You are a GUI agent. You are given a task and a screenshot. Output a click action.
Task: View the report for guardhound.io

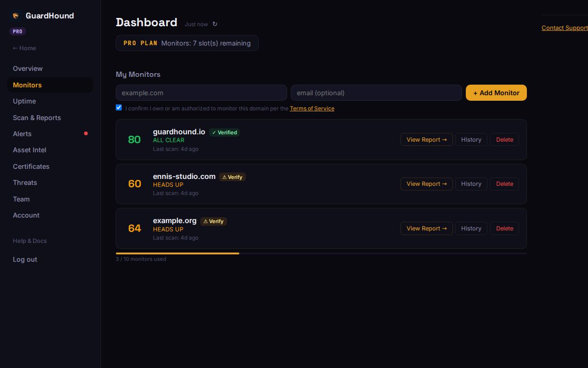click(427, 139)
